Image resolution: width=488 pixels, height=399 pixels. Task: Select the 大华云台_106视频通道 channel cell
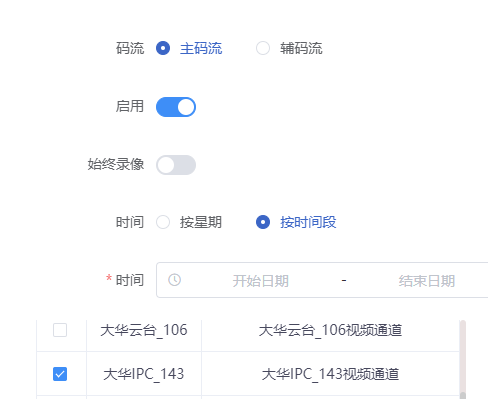pos(330,330)
